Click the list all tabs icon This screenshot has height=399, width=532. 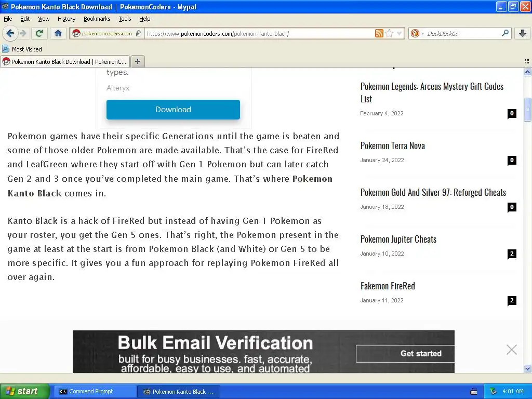tap(527, 61)
